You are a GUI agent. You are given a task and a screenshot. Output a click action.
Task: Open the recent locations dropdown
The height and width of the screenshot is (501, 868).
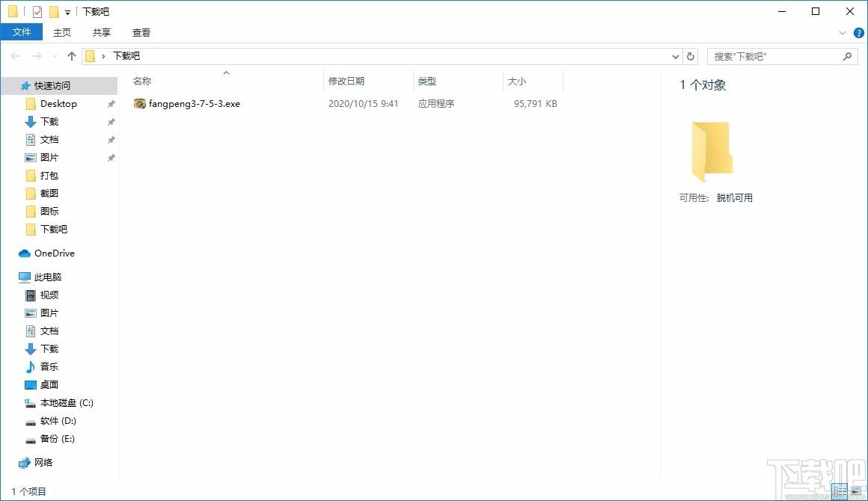(x=55, y=56)
